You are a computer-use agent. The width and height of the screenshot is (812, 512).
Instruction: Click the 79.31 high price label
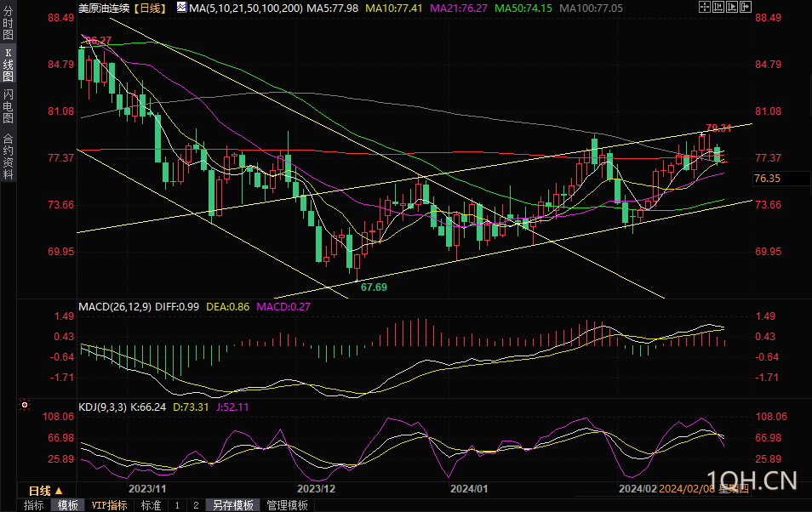(x=718, y=128)
